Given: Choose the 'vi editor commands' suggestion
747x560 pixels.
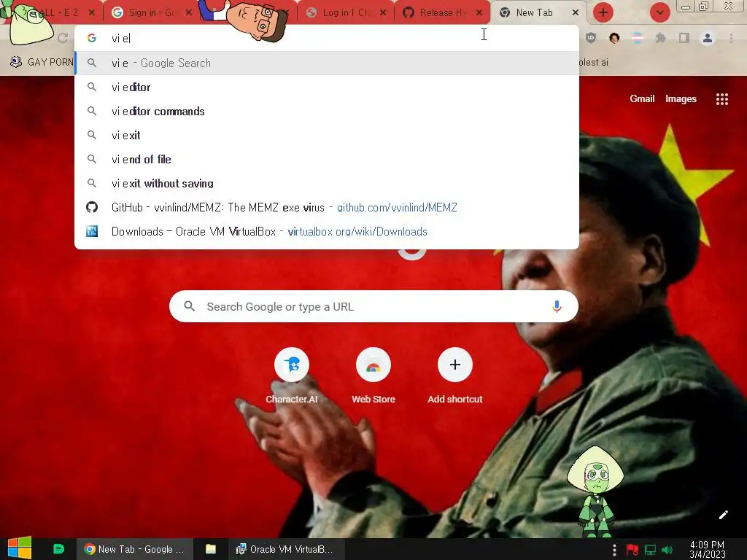Looking at the screenshot, I should (327, 111).
